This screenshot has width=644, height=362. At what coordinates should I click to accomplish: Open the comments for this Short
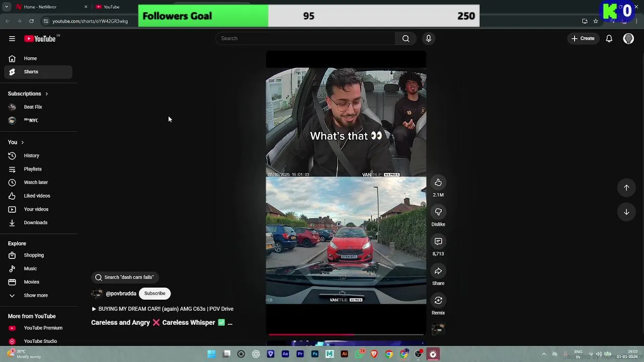438,242
